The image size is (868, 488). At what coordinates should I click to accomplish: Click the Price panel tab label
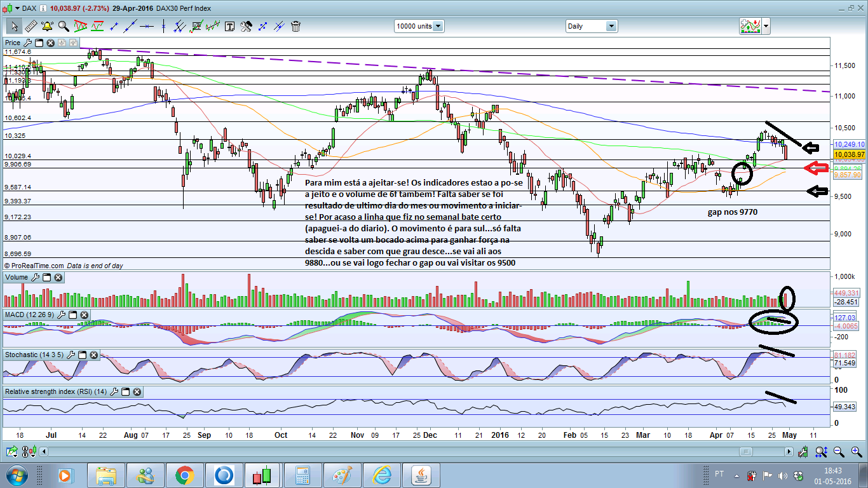[13, 43]
